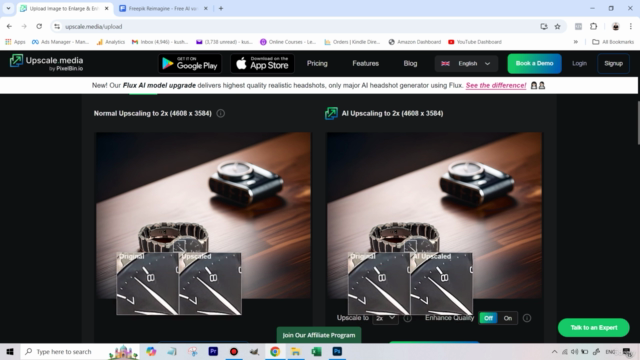640x360 pixels.
Task: Open the browser side panel icon
Action: pyautogui.click(x=578, y=27)
